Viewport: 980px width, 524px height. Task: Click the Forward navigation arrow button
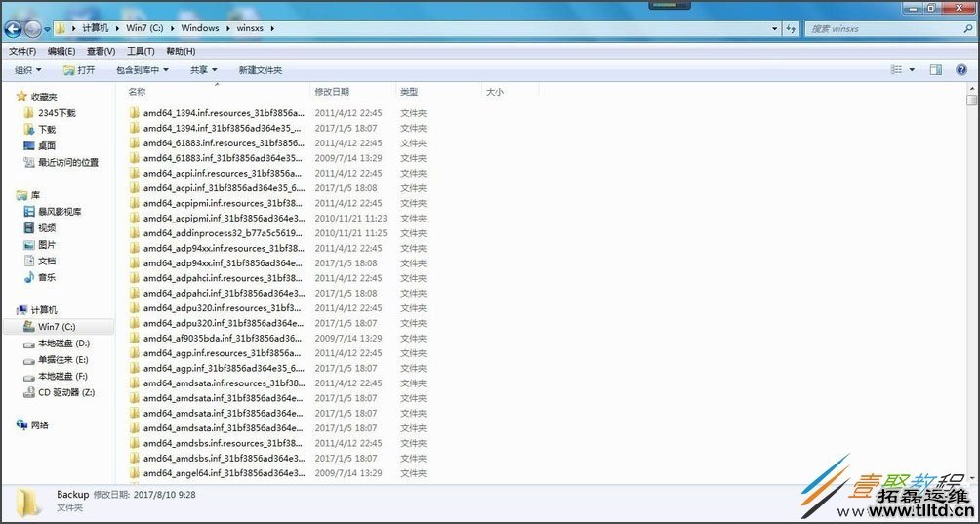(32, 28)
